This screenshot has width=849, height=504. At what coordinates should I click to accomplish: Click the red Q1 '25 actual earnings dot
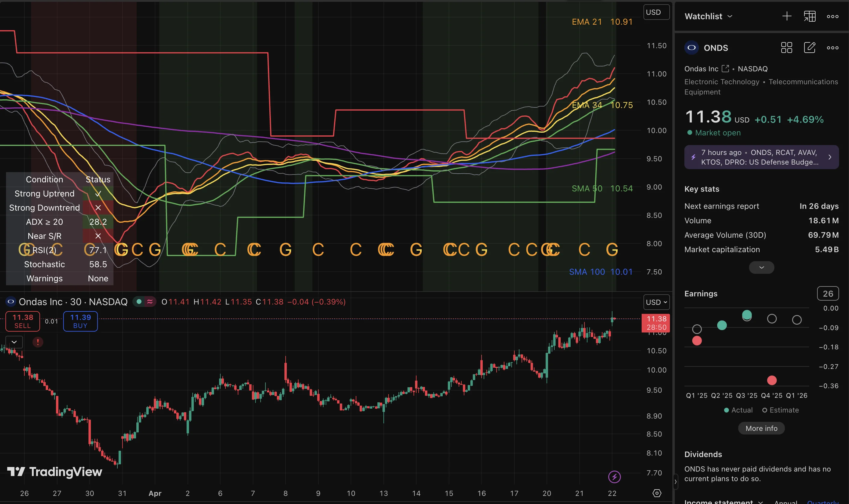(697, 341)
